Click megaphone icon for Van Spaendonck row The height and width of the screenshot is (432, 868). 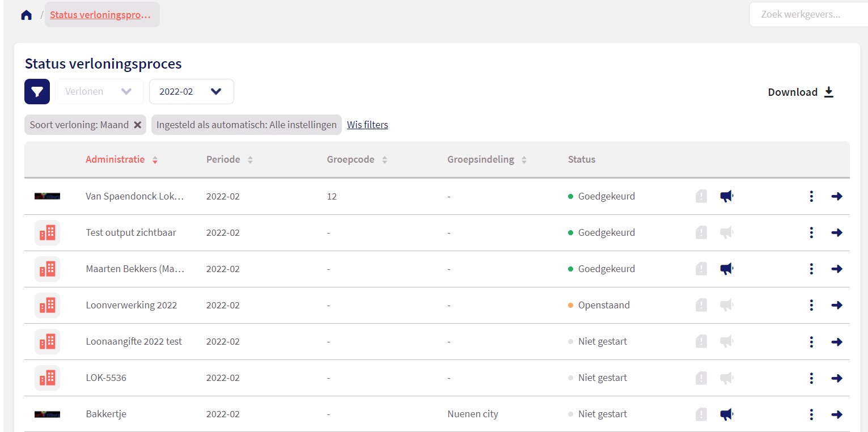pyautogui.click(x=726, y=197)
